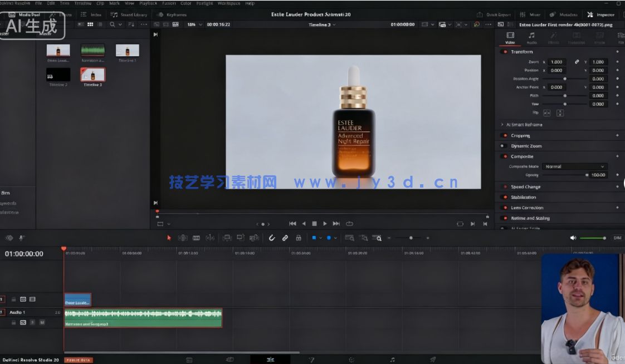Expand the AI Smart Reframe section
The height and width of the screenshot is (364, 625).
pyautogui.click(x=503, y=124)
